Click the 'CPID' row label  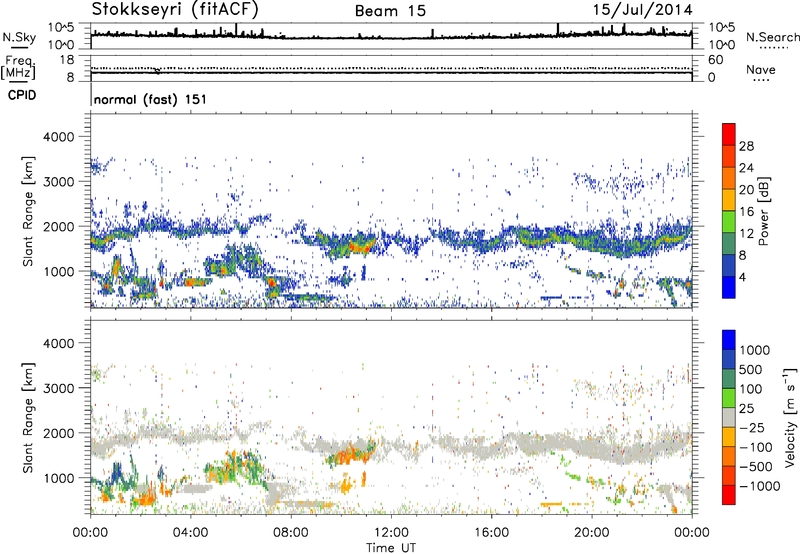point(22,95)
